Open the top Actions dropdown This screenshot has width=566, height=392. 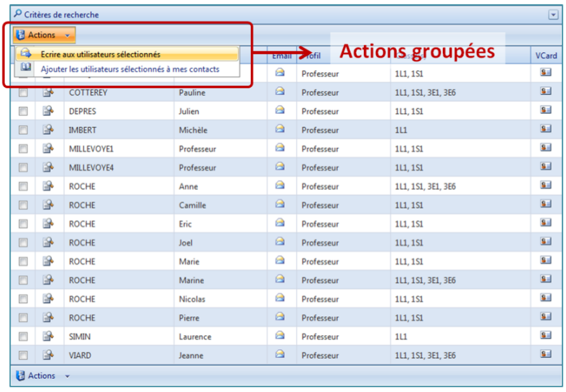(43, 35)
